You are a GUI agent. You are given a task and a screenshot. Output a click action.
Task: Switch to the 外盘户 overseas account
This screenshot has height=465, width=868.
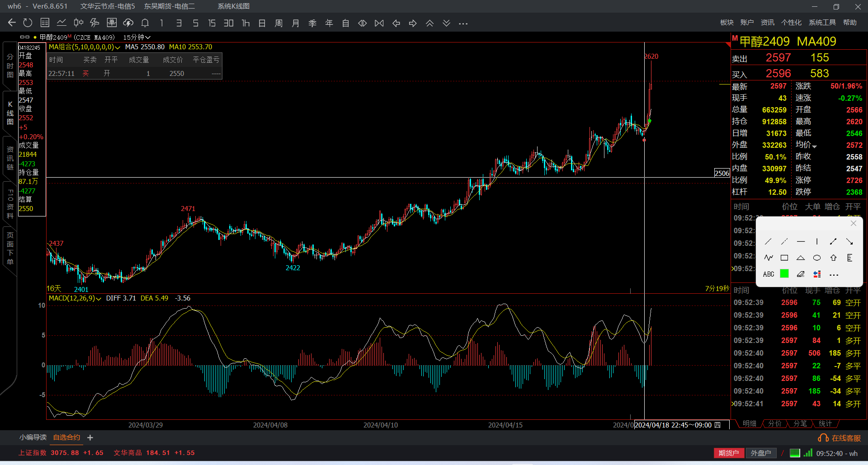[760, 453]
